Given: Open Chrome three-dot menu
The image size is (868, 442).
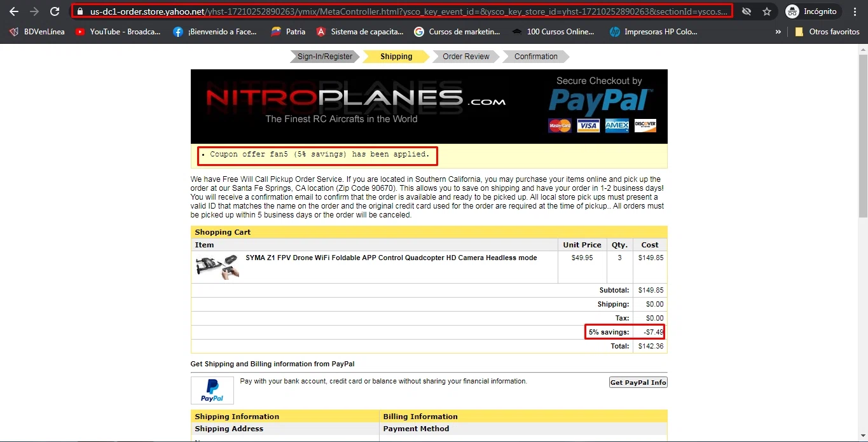Looking at the screenshot, I should 855,11.
